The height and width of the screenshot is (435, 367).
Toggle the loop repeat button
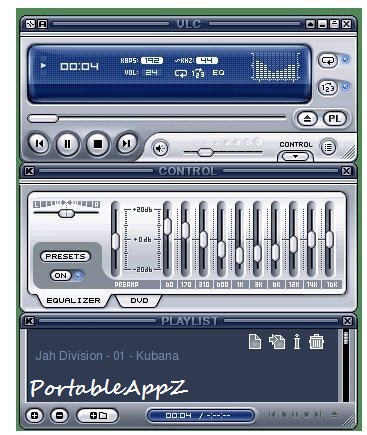328,61
